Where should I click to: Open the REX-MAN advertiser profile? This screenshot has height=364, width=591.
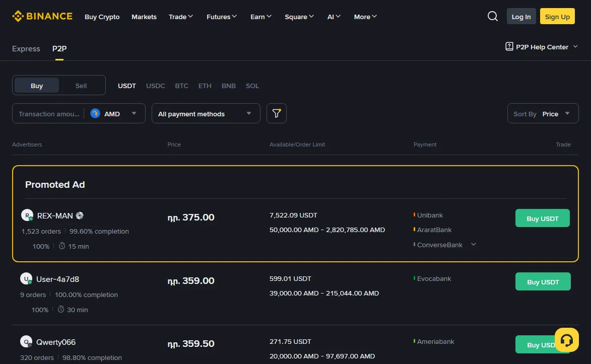(x=55, y=215)
